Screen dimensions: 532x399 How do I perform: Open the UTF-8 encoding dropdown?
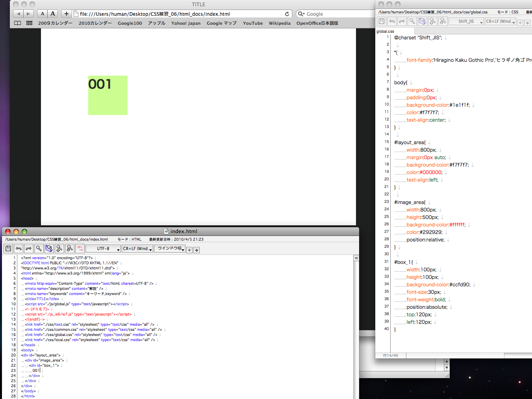pyautogui.click(x=103, y=249)
